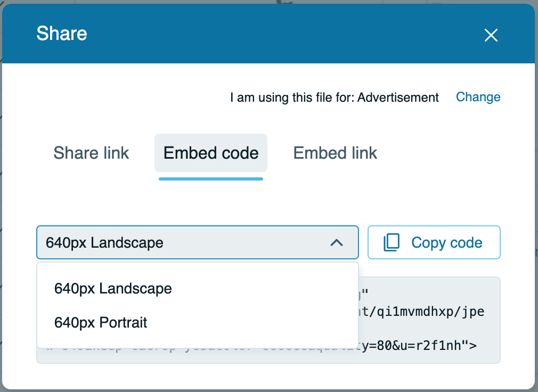Click the duplicate-page icon in the Copy code control
This screenshot has width=538, height=392.
tap(392, 242)
